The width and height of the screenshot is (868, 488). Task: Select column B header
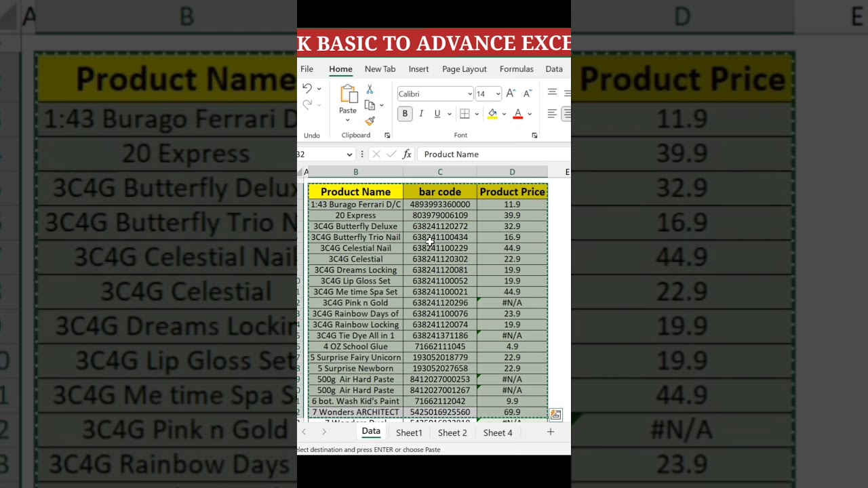(356, 172)
